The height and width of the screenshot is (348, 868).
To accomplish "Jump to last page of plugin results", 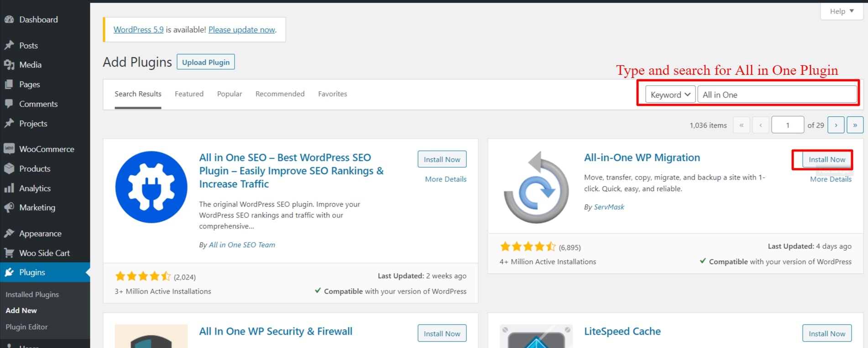I will click(x=855, y=125).
